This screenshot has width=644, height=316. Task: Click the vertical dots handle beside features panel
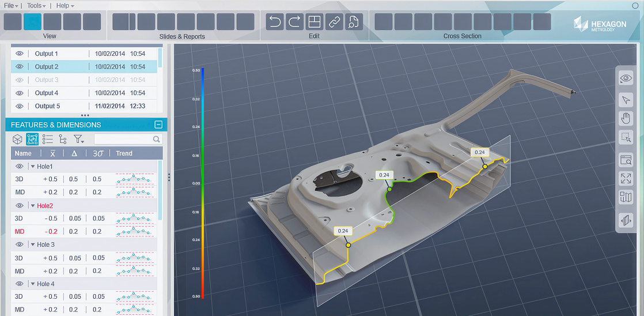coord(169,178)
